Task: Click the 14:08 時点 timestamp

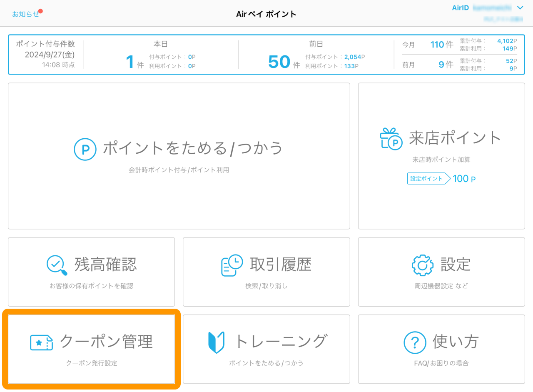Action: (x=58, y=65)
